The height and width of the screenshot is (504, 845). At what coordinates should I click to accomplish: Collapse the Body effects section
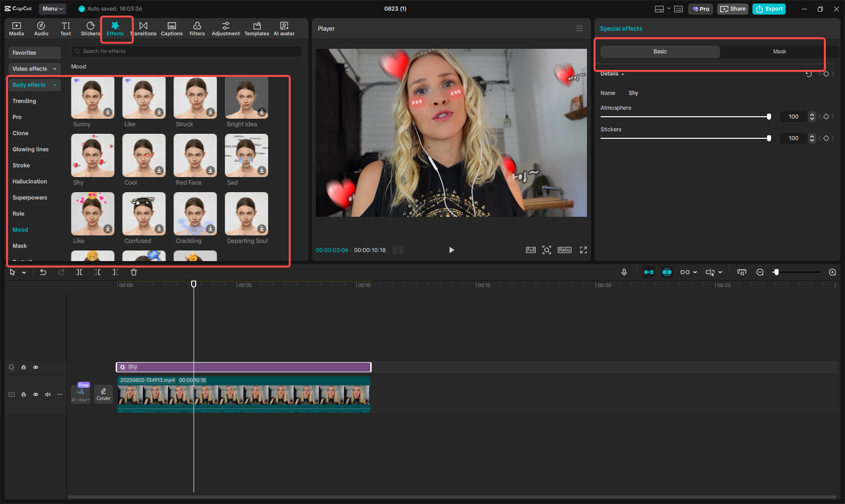(x=54, y=85)
